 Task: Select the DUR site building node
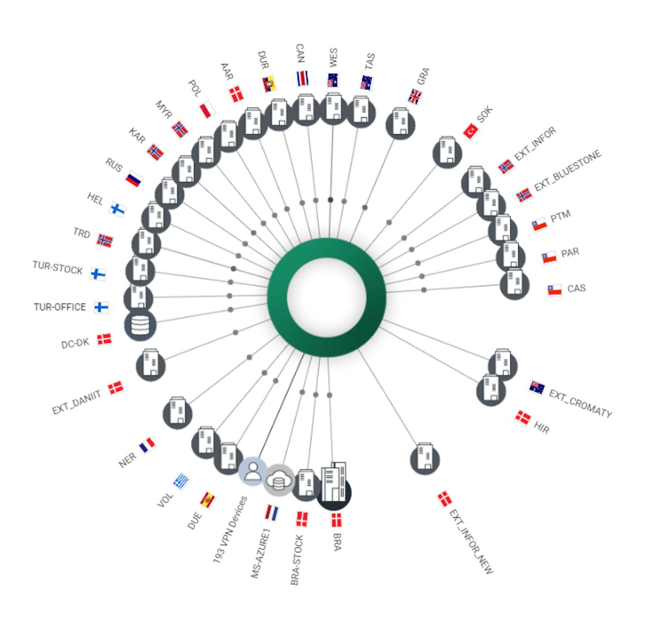tap(279, 115)
